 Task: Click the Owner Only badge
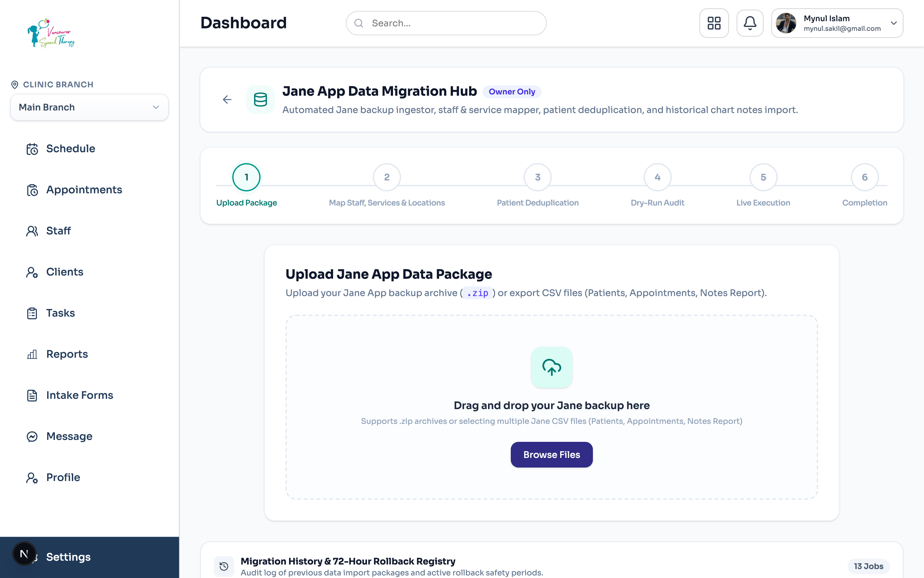point(512,92)
